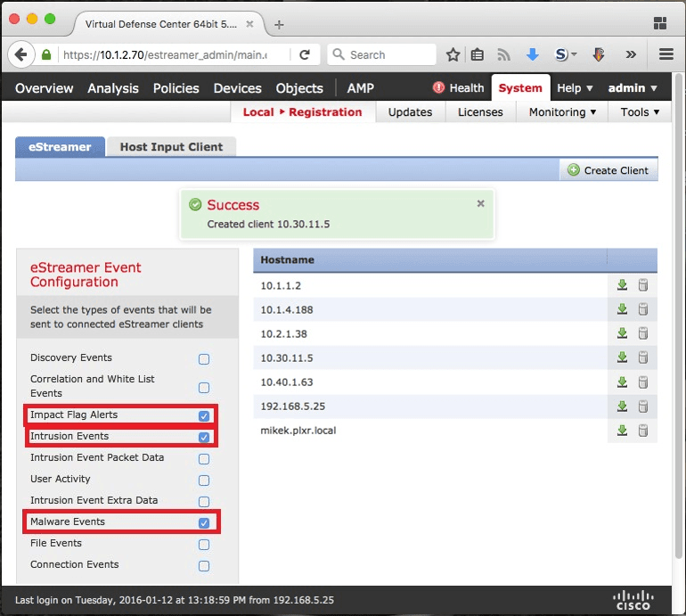Screen dimensions: 686x616
Task: Download certificate for mikek.plxr.local
Action: tap(622, 431)
